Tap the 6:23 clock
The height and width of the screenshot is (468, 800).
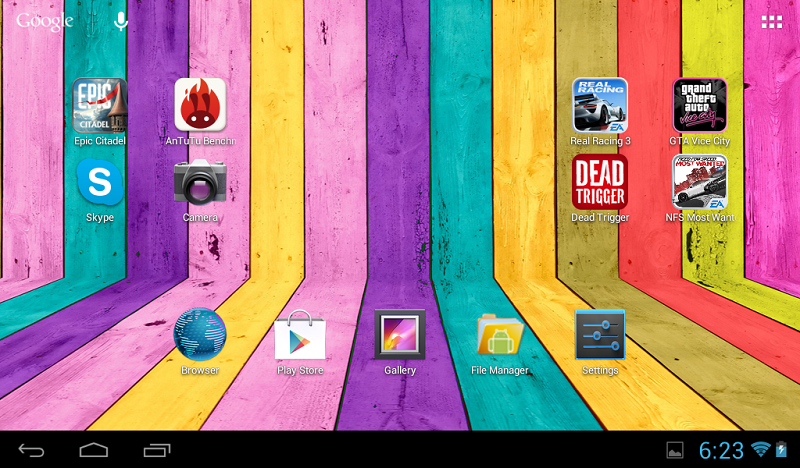point(721,450)
